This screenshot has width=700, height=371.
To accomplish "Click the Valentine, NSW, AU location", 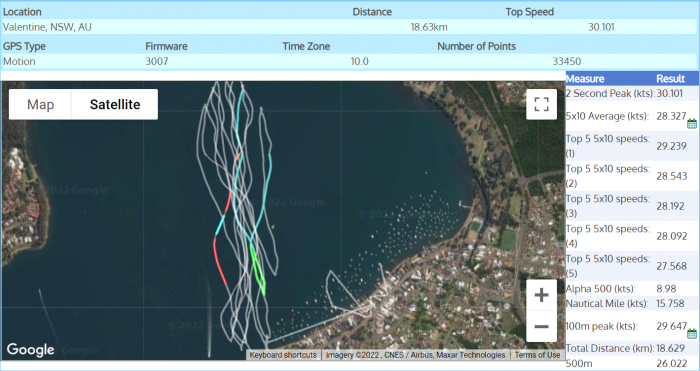I will pos(47,27).
